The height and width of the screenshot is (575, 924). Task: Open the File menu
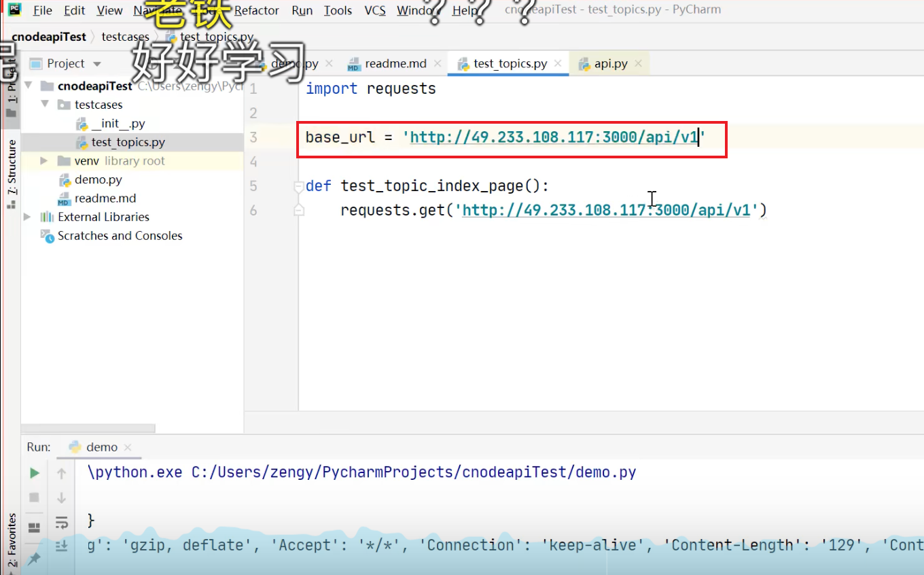coord(42,10)
